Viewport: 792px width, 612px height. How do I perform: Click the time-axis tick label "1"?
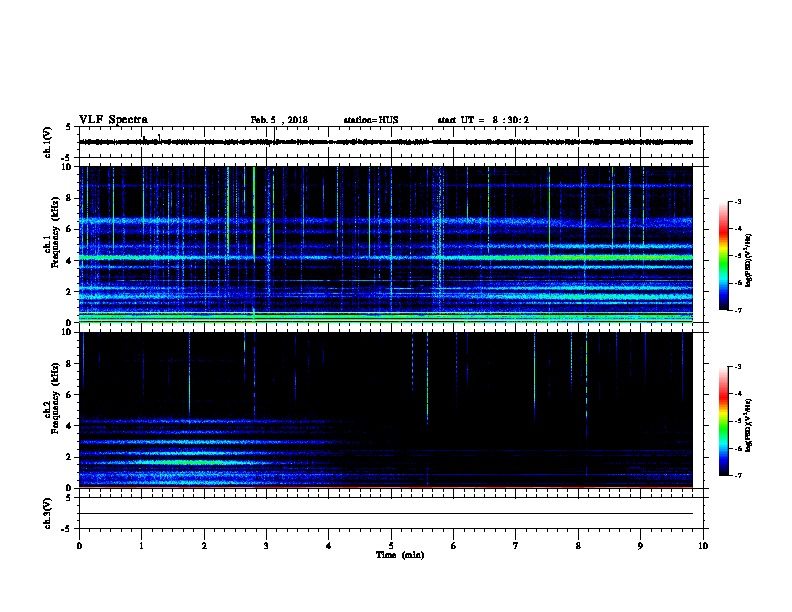[x=141, y=545]
